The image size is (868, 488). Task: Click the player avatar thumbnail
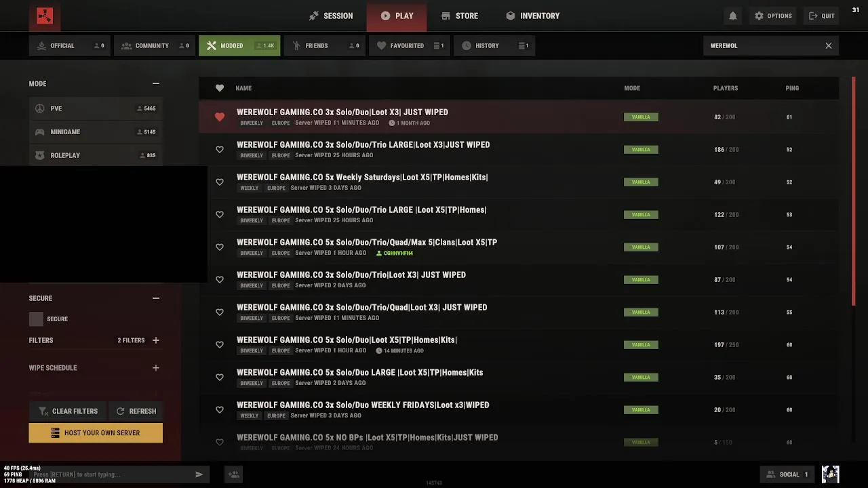pyautogui.click(x=830, y=474)
